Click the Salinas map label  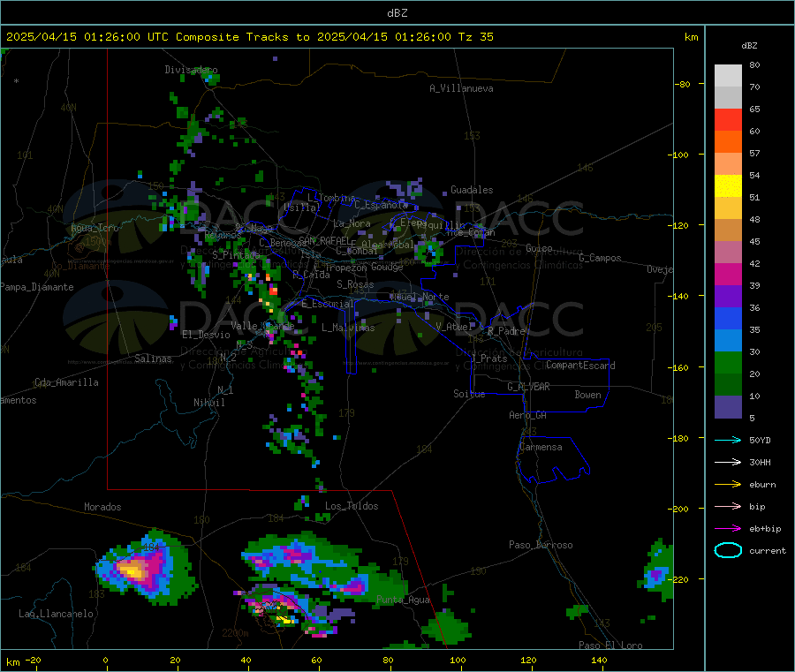pyautogui.click(x=153, y=359)
